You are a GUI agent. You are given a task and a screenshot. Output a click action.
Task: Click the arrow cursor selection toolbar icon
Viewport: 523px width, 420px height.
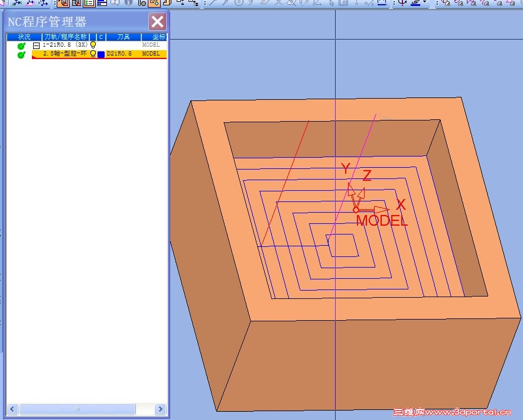(x=331, y=3)
